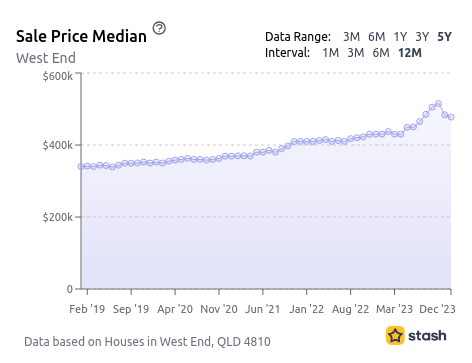The height and width of the screenshot is (363, 472).
Task: Set data range to 3M
Action: (x=351, y=37)
